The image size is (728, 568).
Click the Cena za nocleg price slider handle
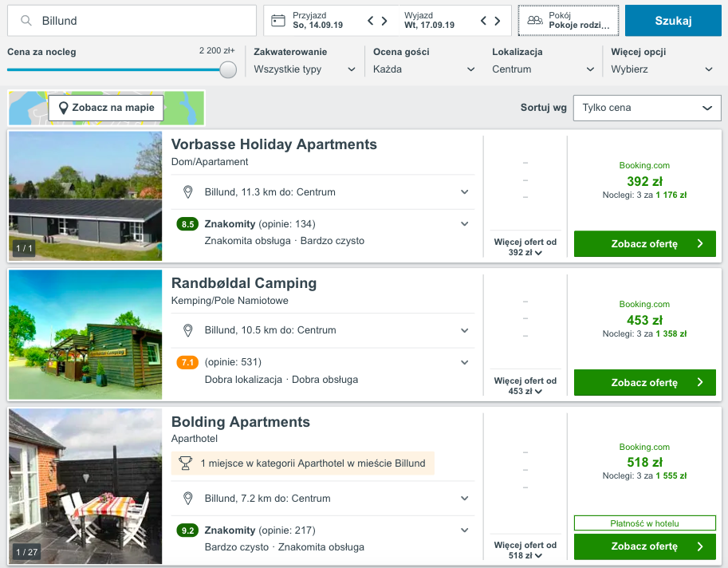228,69
